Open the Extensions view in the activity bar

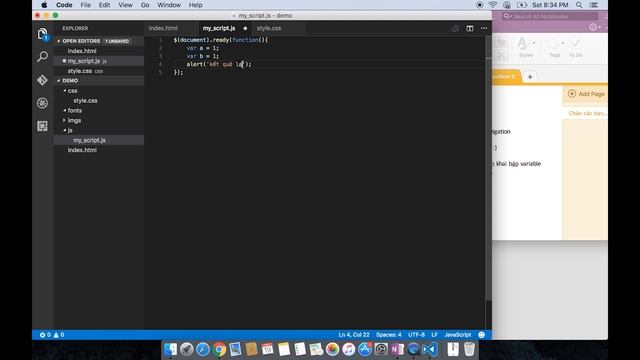42,126
